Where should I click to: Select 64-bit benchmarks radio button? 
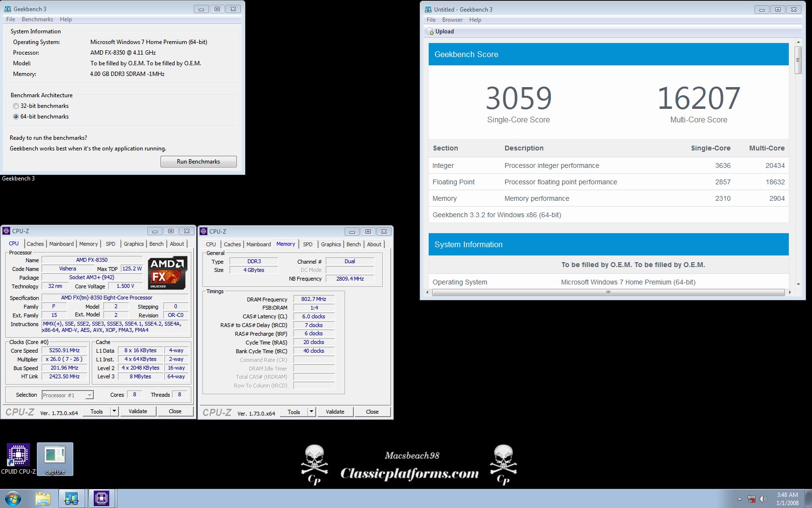[x=16, y=117]
